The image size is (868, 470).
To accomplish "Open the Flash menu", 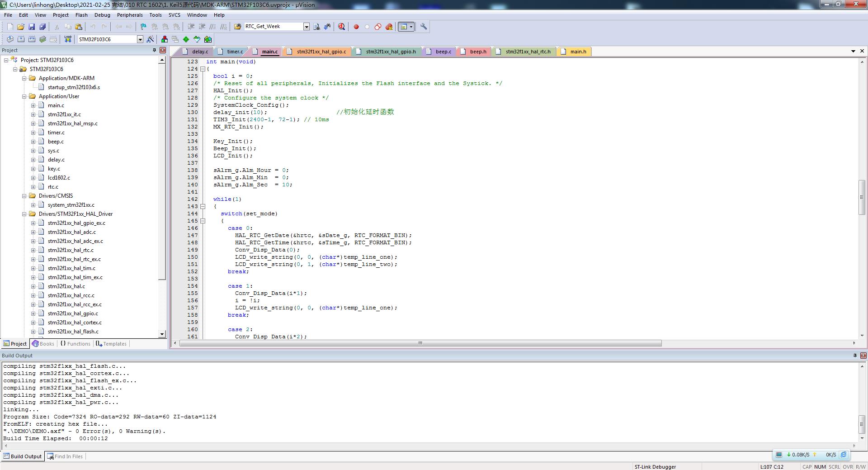I will 81,15.
